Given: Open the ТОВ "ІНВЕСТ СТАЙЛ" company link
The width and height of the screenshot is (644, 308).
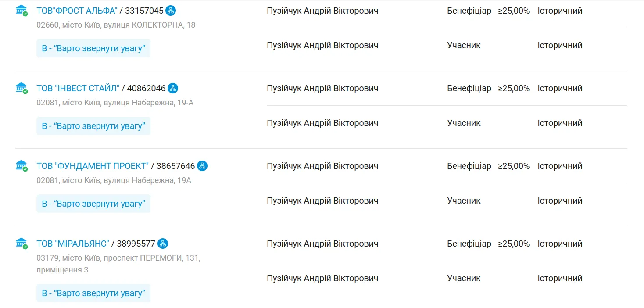Looking at the screenshot, I should (x=78, y=88).
